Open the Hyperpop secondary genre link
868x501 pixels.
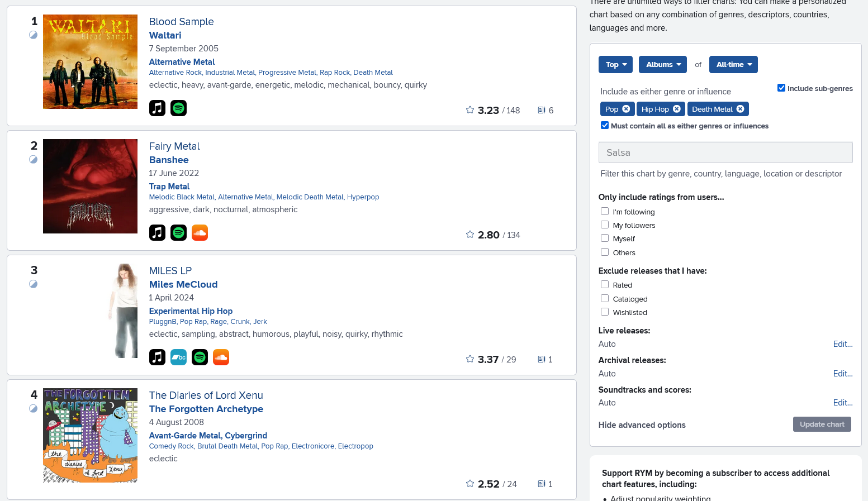[x=363, y=197]
